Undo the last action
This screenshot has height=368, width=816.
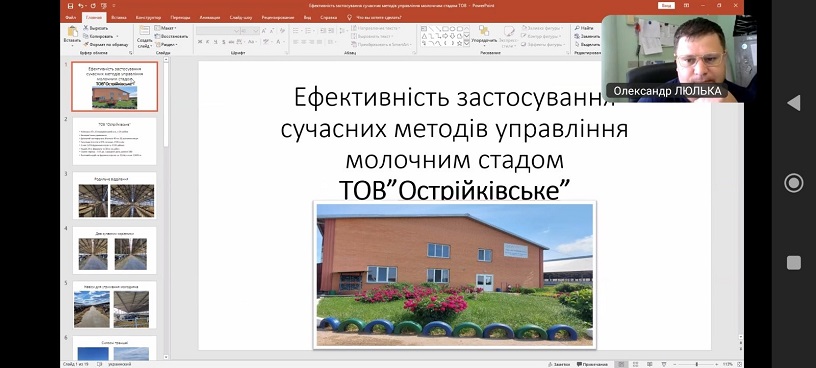[81, 6]
